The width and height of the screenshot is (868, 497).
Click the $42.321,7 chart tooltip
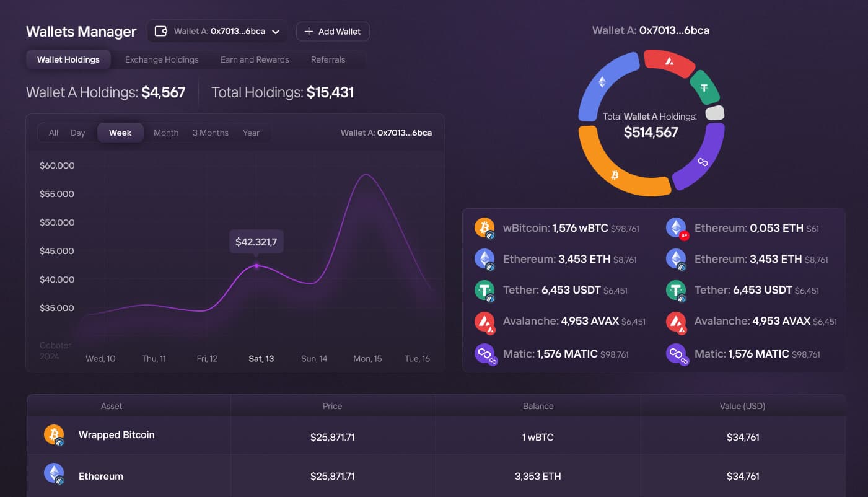tap(256, 242)
